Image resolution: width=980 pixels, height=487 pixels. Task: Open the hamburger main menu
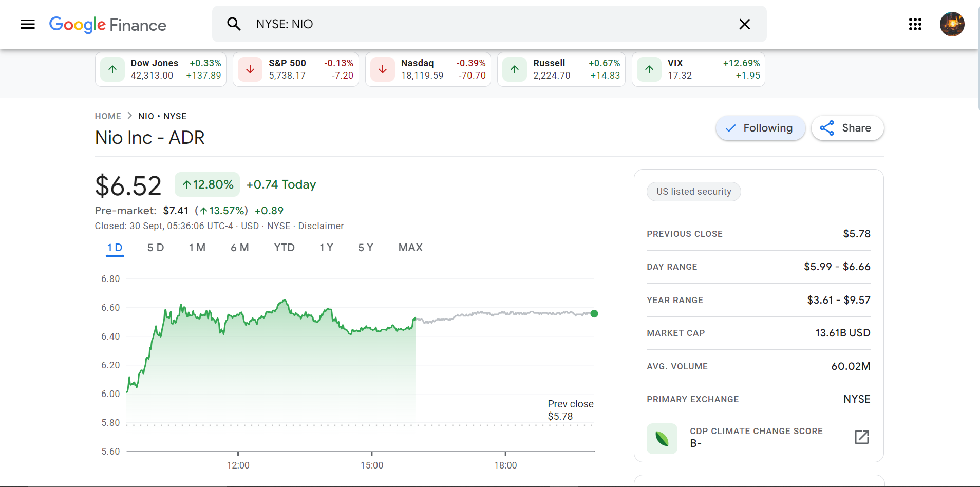click(x=28, y=24)
